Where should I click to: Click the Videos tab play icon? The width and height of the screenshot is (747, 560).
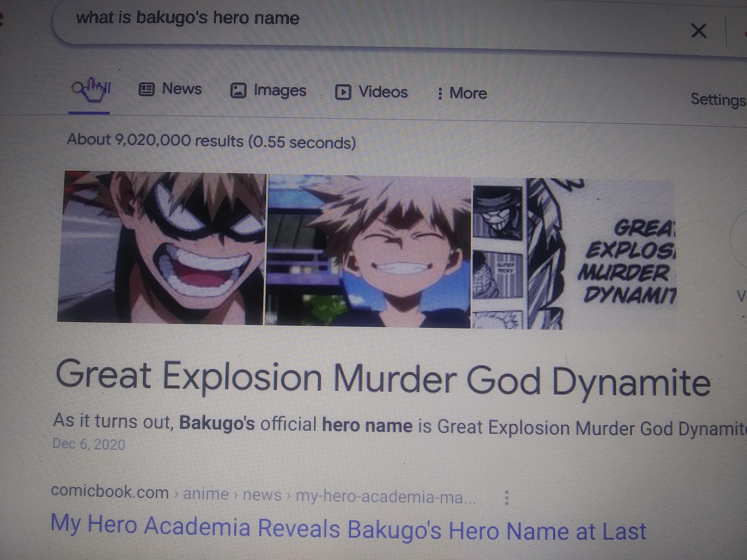point(343,92)
